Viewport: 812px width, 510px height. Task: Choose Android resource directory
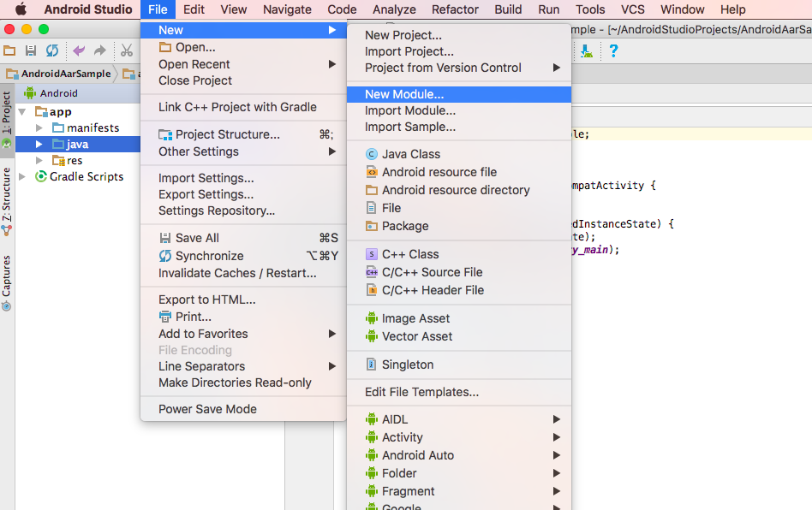click(459, 190)
